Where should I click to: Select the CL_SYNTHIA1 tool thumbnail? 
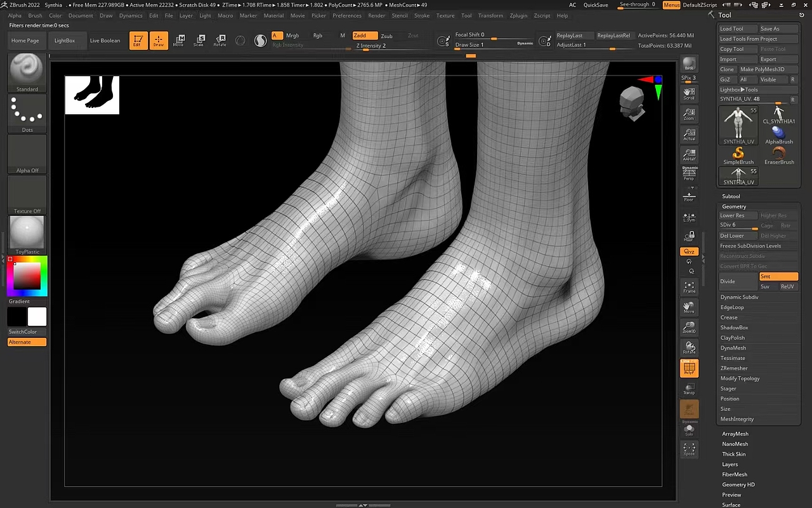pyautogui.click(x=779, y=115)
